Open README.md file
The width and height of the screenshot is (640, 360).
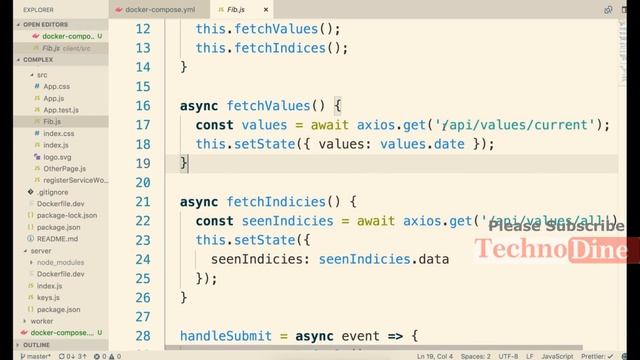tap(57, 239)
